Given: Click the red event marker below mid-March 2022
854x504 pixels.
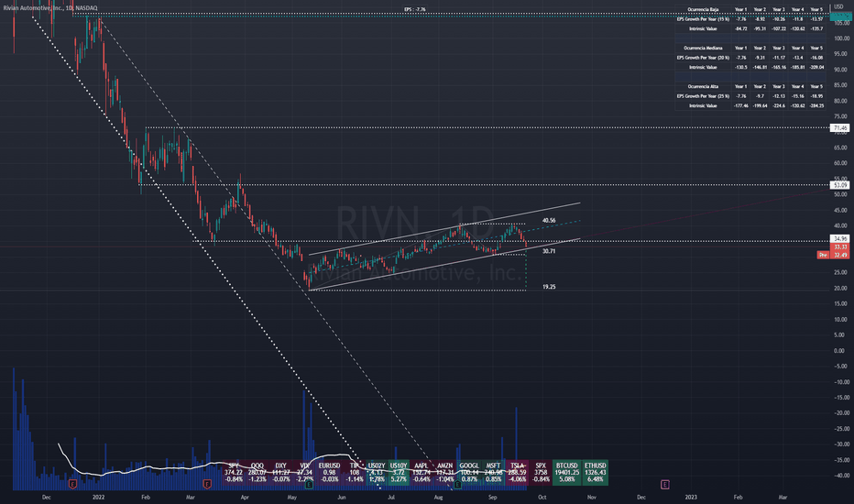Looking at the screenshot, I should (x=207, y=484).
